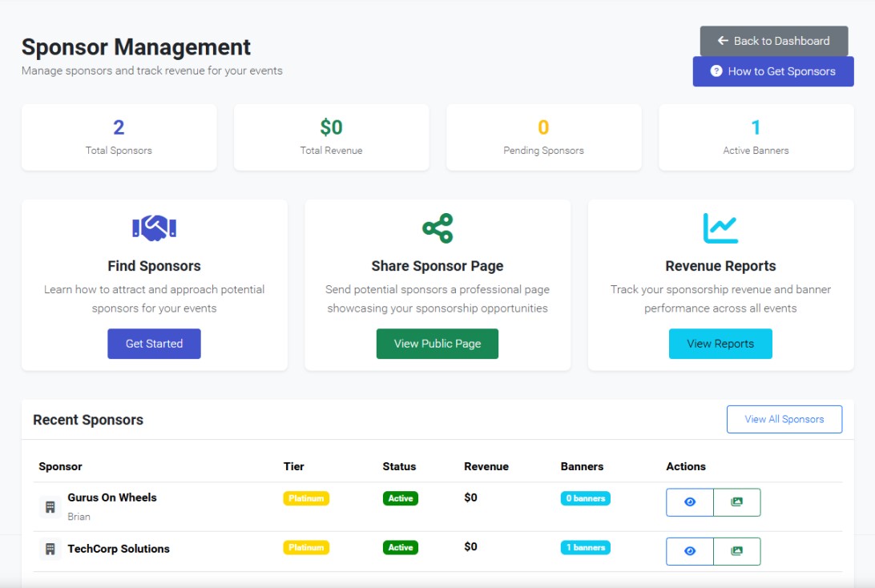Open banner manager icon for TechCorp Solutions

pos(736,551)
